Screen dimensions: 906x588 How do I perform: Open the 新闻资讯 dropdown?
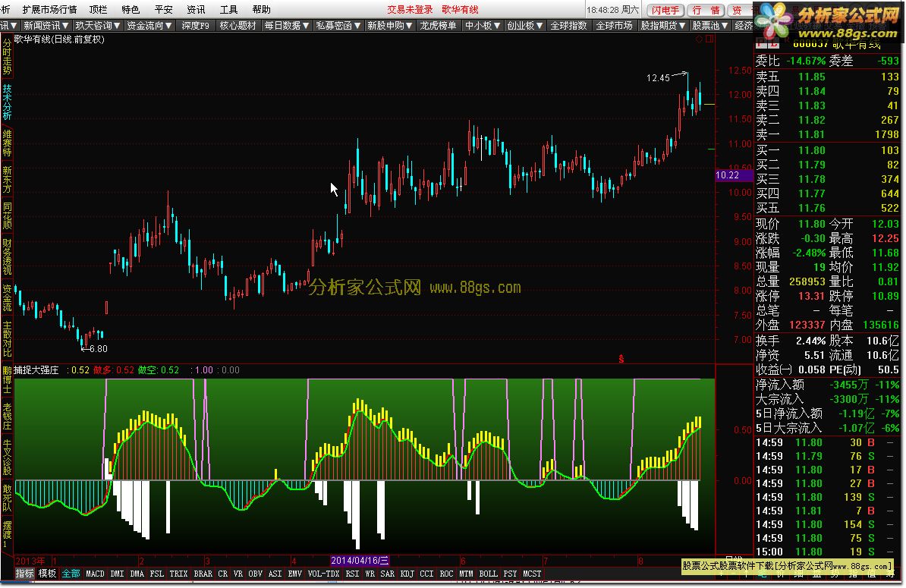click(x=46, y=25)
